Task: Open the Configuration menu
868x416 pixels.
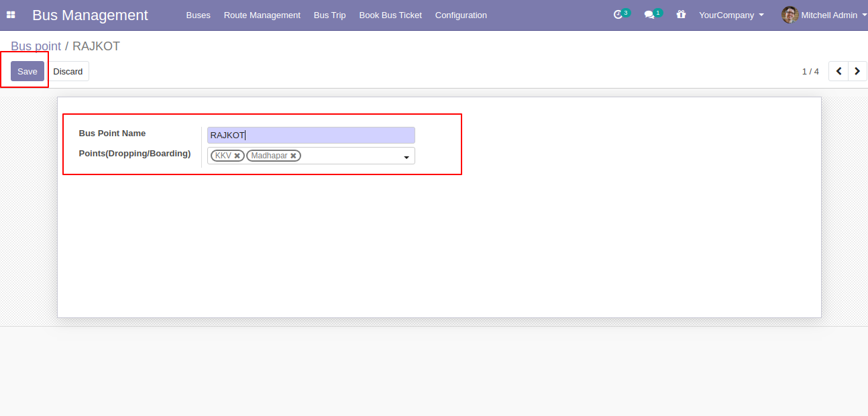Action: [x=461, y=15]
